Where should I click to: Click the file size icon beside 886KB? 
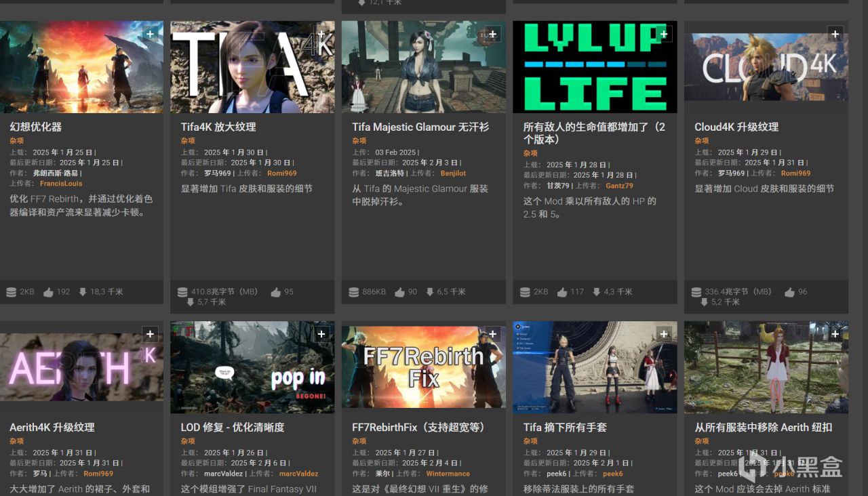click(354, 292)
